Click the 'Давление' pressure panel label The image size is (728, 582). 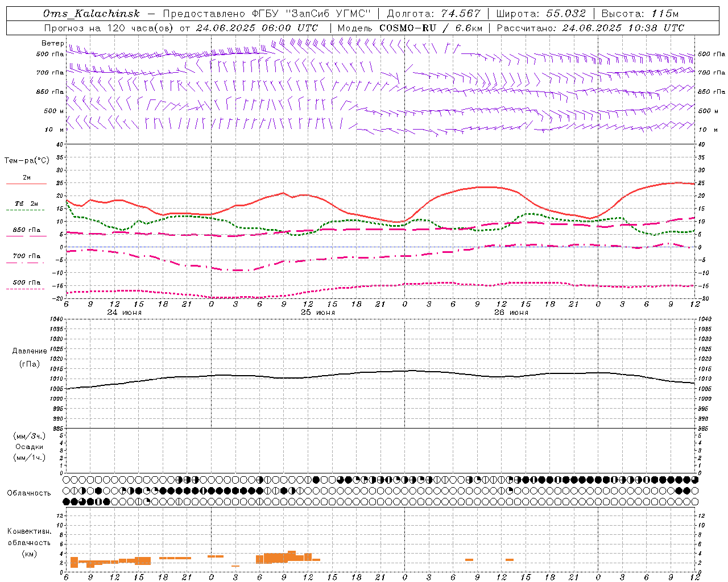coord(30,351)
